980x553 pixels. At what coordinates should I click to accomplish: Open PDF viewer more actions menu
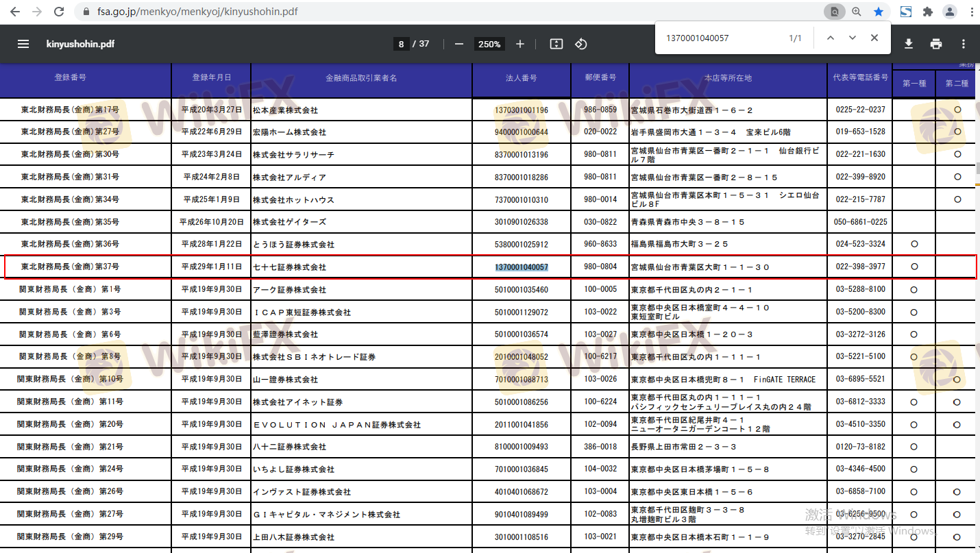click(964, 44)
